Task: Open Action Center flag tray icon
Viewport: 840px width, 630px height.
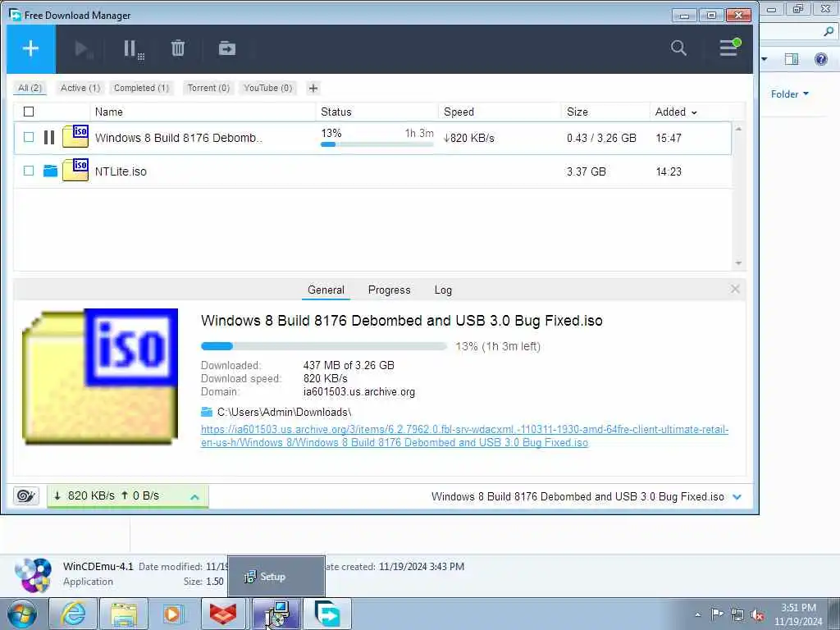Action: click(x=717, y=614)
